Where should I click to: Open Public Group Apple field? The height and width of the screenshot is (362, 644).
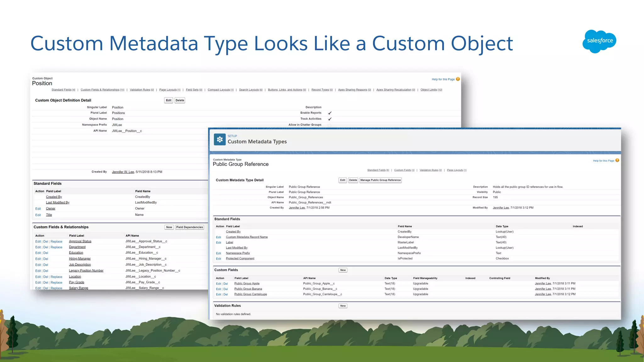click(247, 283)
